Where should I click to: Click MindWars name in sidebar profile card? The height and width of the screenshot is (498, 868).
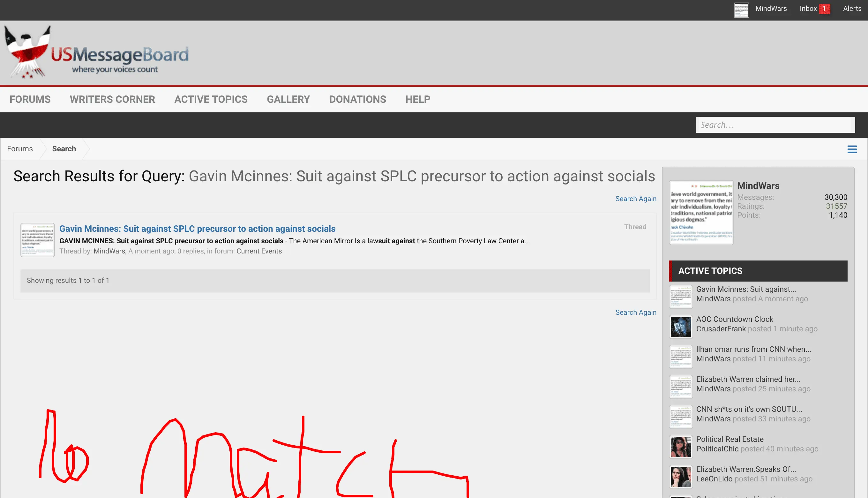pos(758,186)
